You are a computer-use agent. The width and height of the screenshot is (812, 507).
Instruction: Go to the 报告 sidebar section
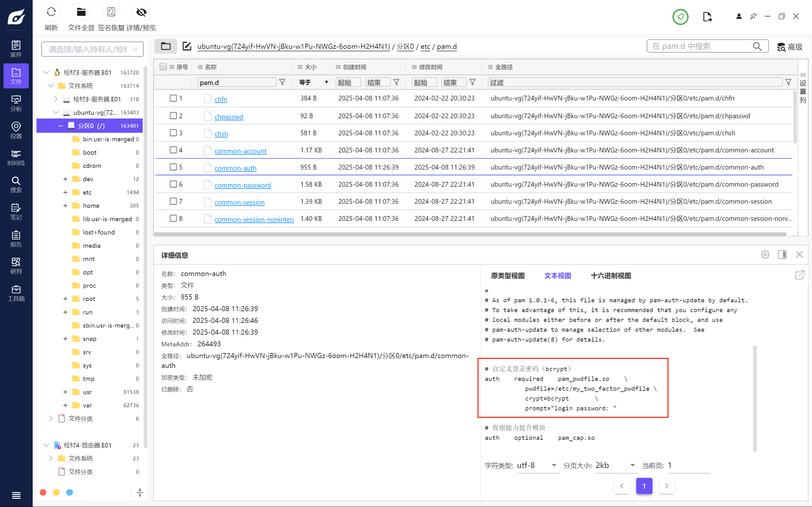coord(16,239)
